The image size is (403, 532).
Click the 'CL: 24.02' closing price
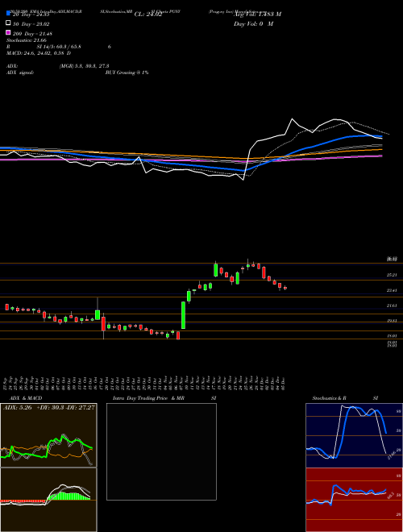pos(148,15)
